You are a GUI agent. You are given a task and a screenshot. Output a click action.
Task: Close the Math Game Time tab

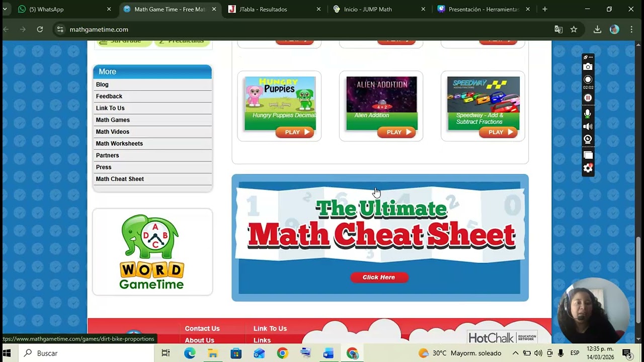point(214,9)
